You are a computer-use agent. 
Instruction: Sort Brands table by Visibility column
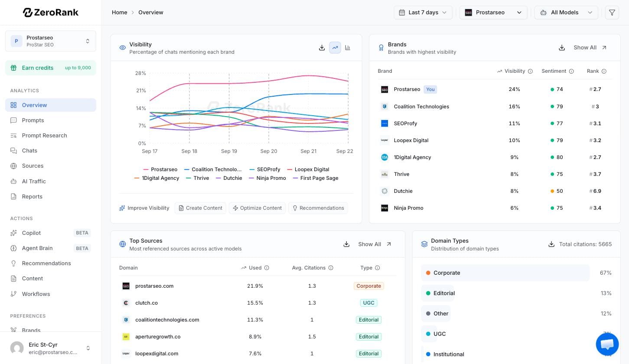[x=511, y=71]
